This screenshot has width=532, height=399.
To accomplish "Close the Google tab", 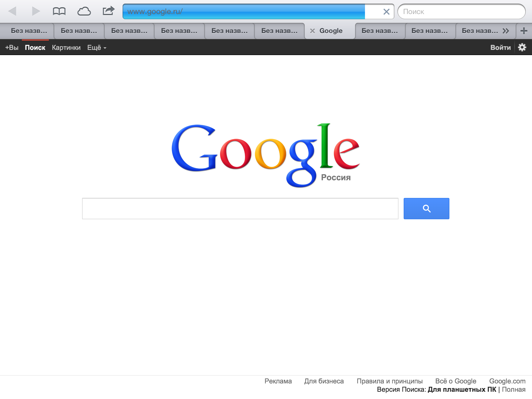I will 312,31.
